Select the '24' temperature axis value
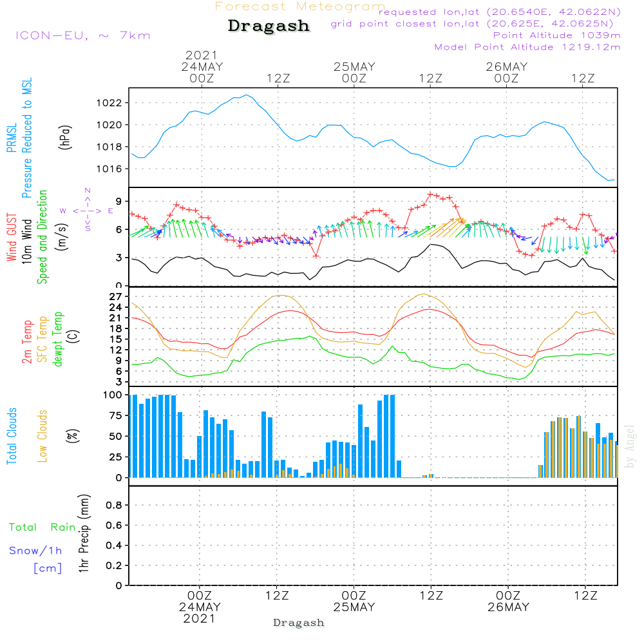This screenshot has width=644, height=644. click(115, 307)
